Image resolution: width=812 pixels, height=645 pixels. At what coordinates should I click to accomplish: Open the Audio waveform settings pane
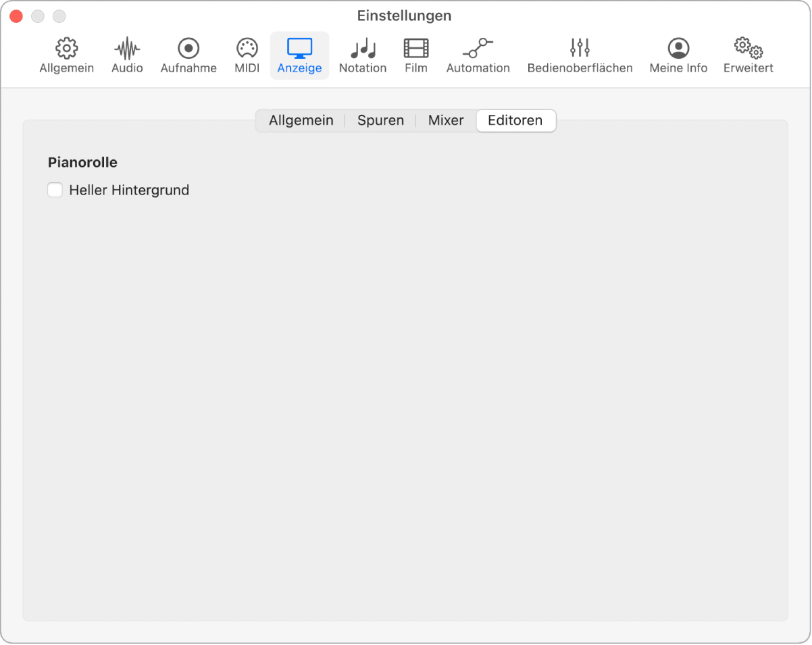(127, 56)
